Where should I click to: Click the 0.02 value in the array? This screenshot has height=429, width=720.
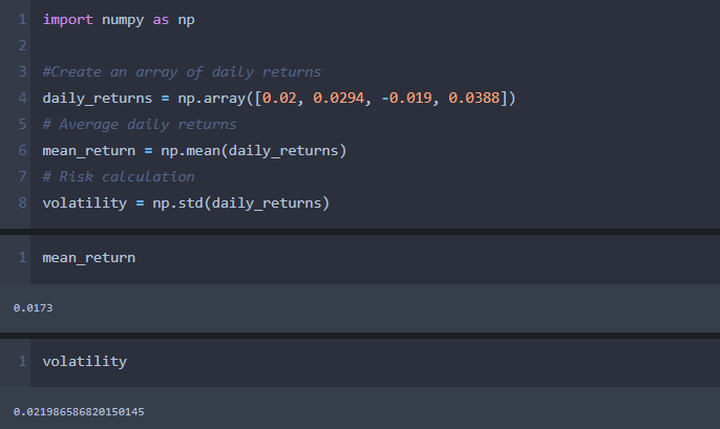tap(278, 98)
